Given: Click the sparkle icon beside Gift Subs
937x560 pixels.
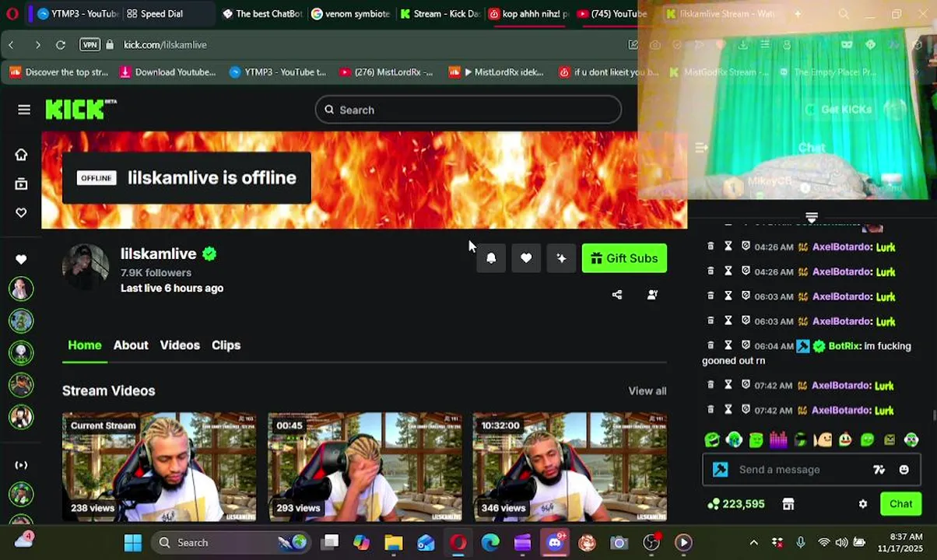Looking at the screenshot, I should (x=561, y=258).
